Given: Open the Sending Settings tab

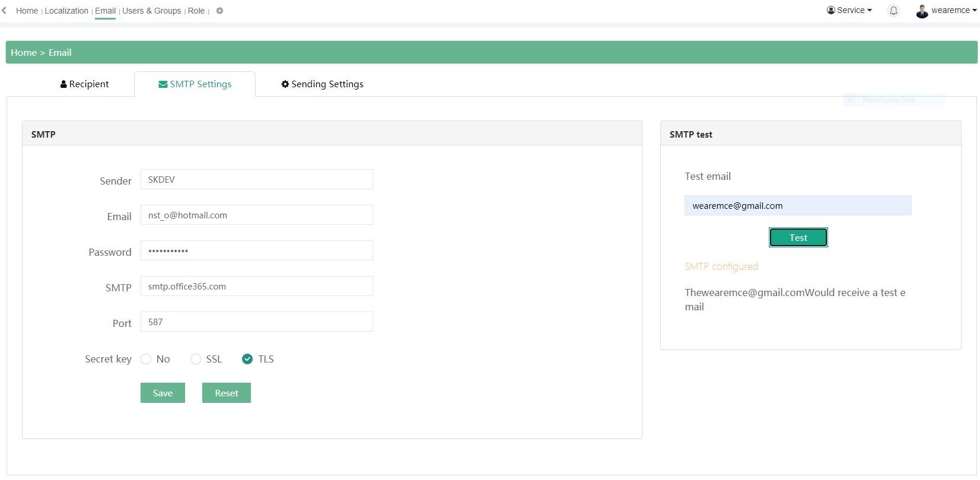Looking at the screenshot, I should (x=322, y=84).
